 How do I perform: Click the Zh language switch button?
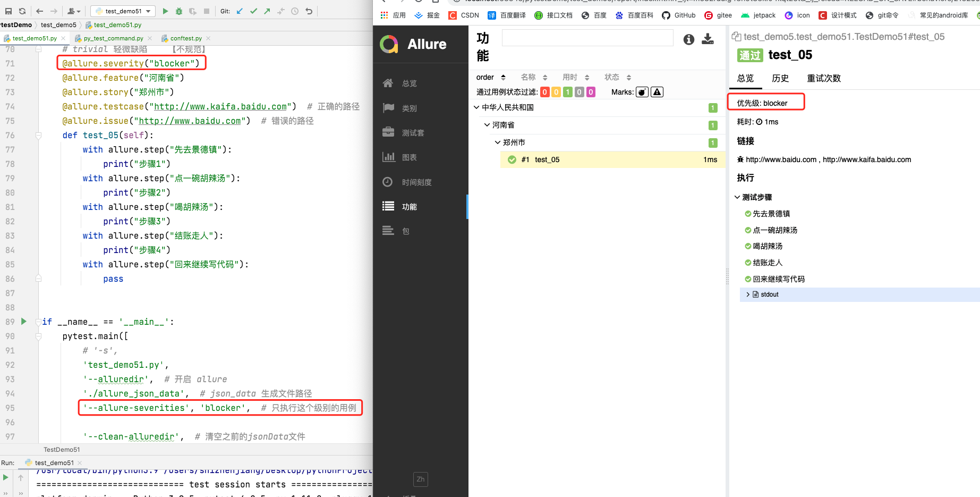pos(420,479)
